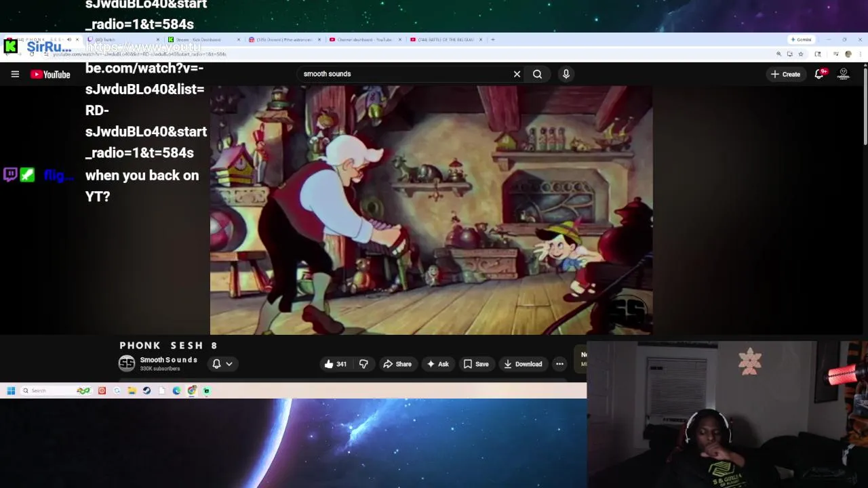Run search with the magnifier button

point(537,74)
